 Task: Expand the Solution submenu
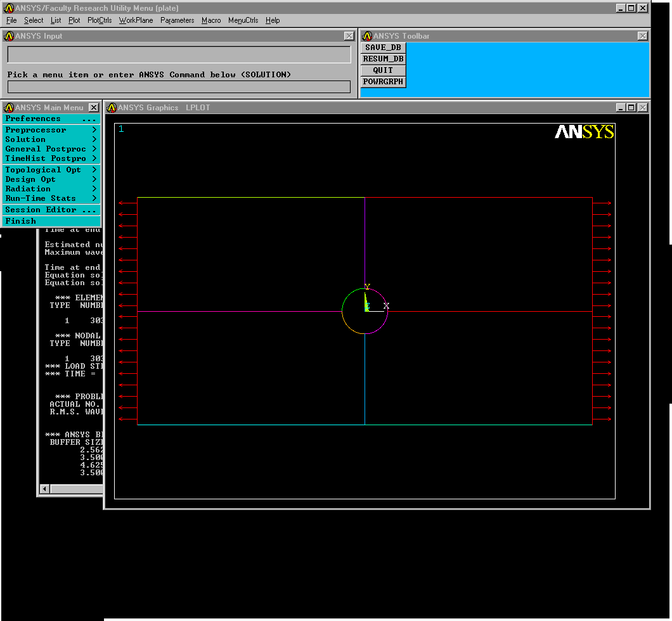pos(51,139)
